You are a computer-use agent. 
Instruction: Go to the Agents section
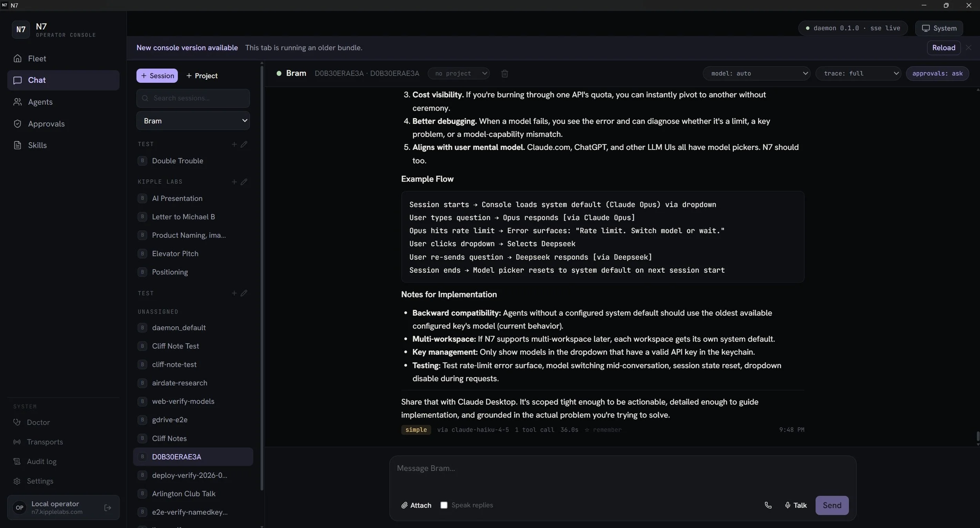pos(63,102)
